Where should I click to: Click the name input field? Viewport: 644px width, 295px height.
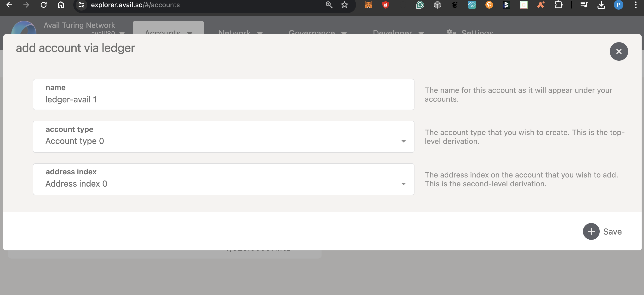pyautogui.click(x=223, y=99)
